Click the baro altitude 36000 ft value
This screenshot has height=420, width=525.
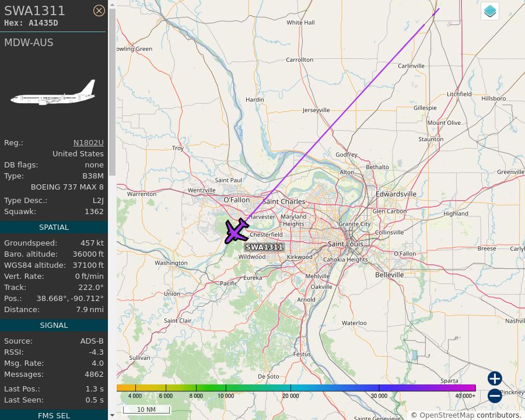[89, 254]
